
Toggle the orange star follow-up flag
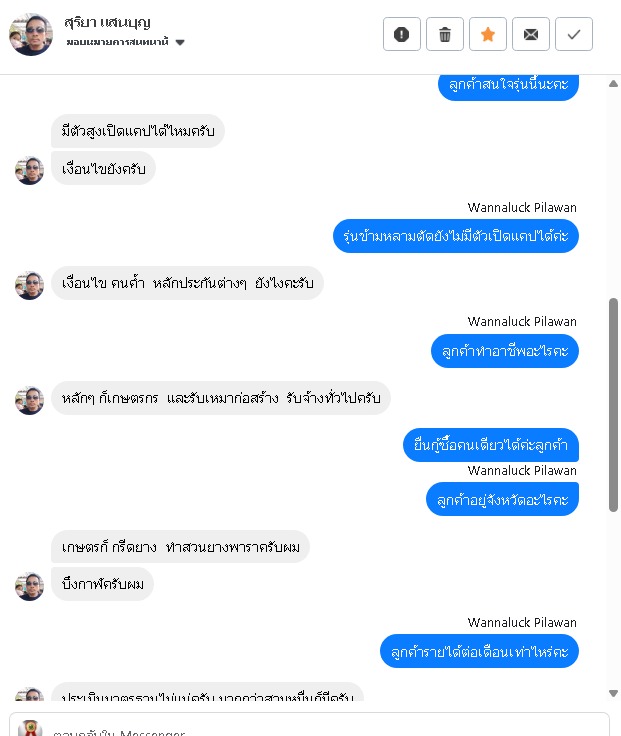coord(488,34)
